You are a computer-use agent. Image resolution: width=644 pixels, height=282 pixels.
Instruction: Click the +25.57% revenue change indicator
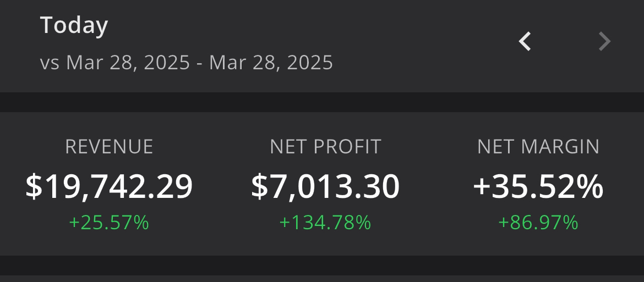click(x=109, y=223)
